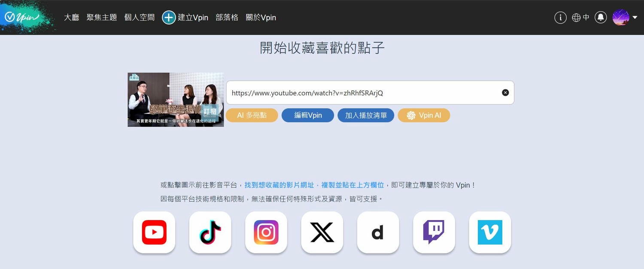
Task: Click the plus icon beside 建立Vpin
Action: click(x=169, y=18)
